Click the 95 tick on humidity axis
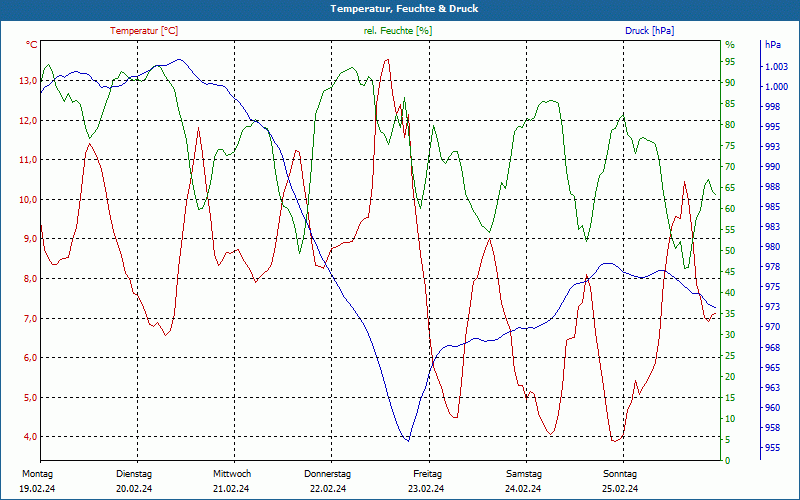The image size is (800, 500). (x=730, y=62)
